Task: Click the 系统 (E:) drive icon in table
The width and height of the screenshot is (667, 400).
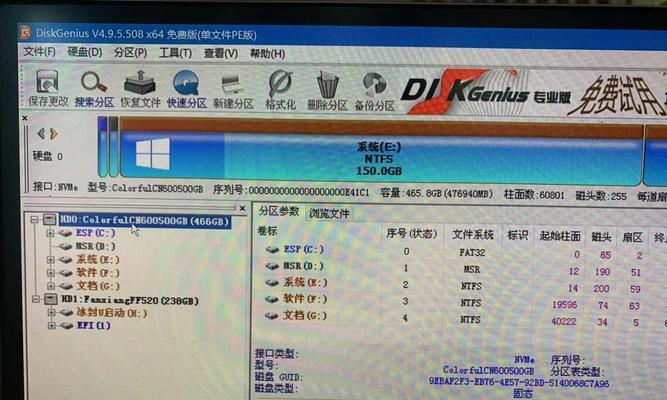Action: pos(272,283)
